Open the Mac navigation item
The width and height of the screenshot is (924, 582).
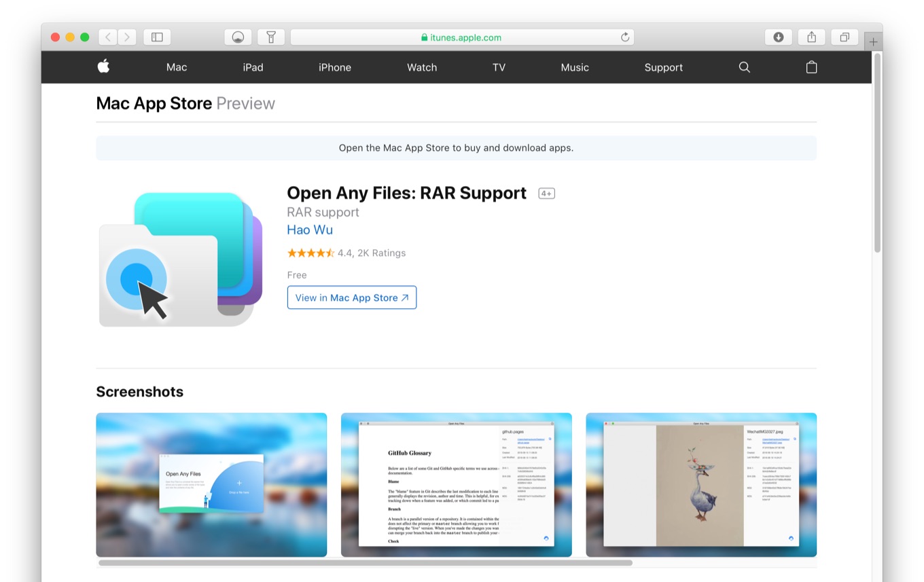coord(177,67)
